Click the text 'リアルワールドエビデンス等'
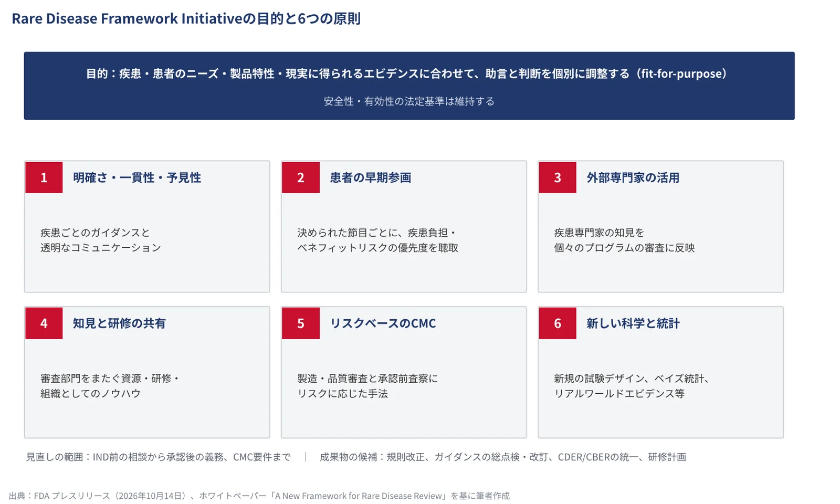This screenshot has height=504, width=840. (x=619, y=394)
